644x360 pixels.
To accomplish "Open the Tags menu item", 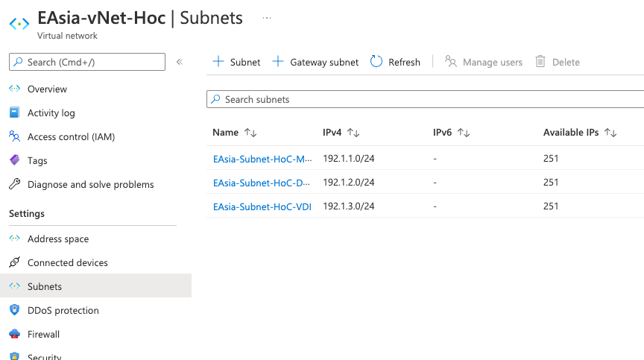I will [x=37, y=161].
